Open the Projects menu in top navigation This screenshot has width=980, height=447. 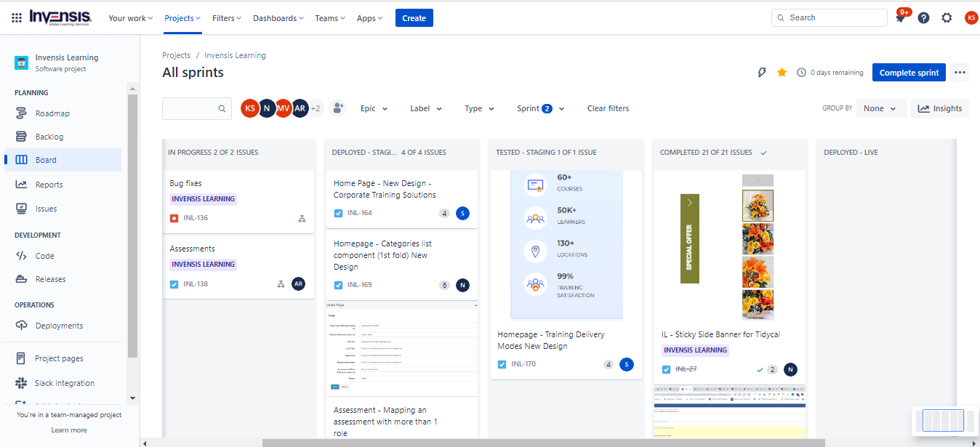182,18
